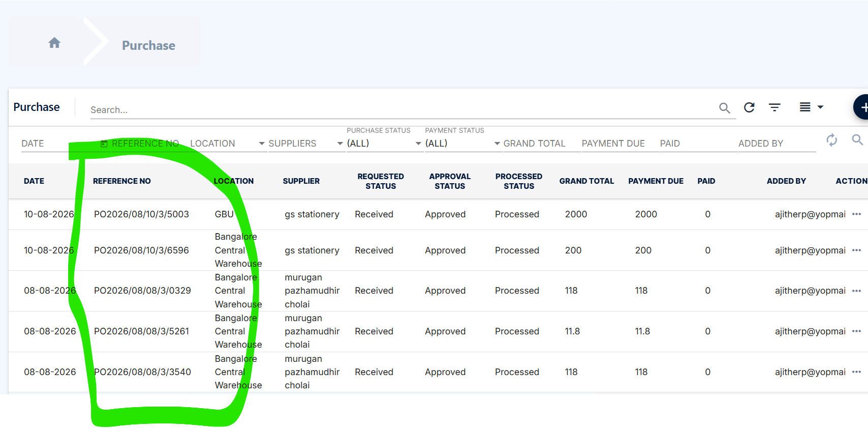Click grand total 2000 cell
The height and width of the screenshot is (428, 868).
point(576,214)
